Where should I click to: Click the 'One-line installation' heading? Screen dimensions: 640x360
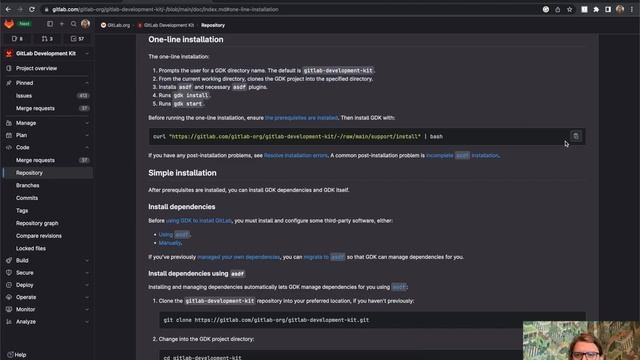point(186,40)
